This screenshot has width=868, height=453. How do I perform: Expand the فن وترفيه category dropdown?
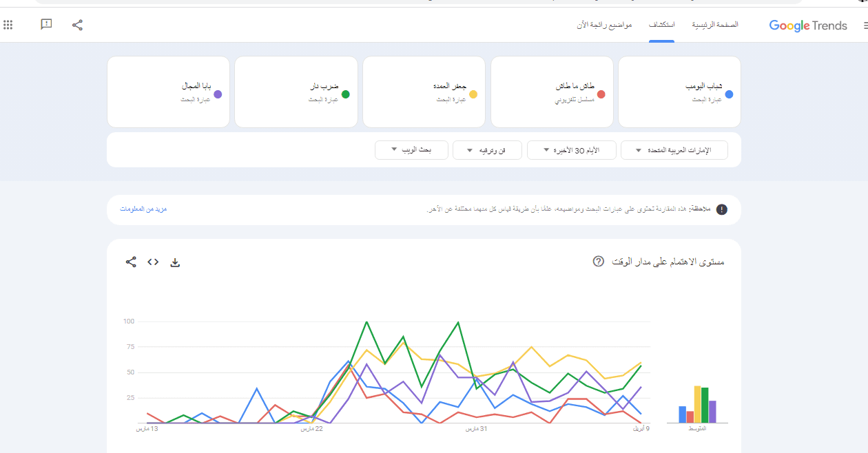point(486,150)
